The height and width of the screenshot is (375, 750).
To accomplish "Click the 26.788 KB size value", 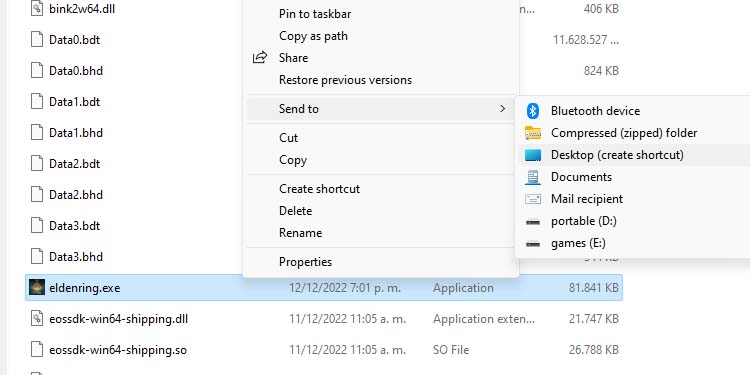I will click(594, 350).
